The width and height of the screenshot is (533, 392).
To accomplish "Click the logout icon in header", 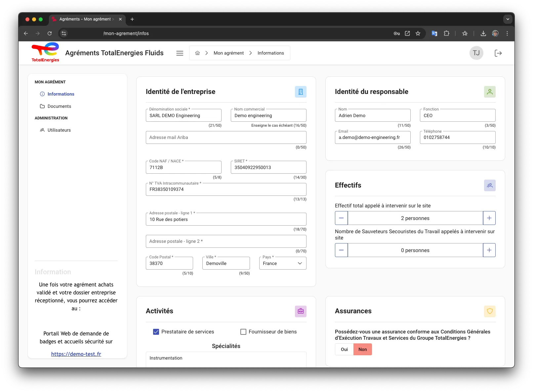I will [498, 53].
